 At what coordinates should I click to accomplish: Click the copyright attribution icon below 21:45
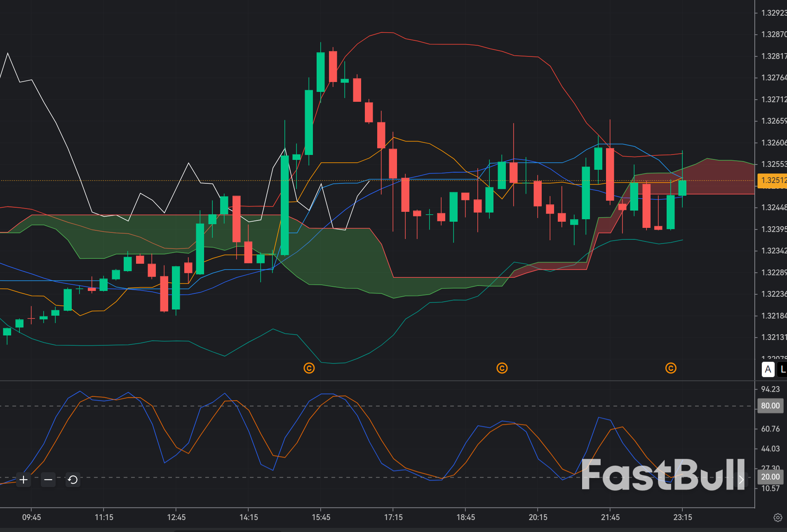click(671, 368)
